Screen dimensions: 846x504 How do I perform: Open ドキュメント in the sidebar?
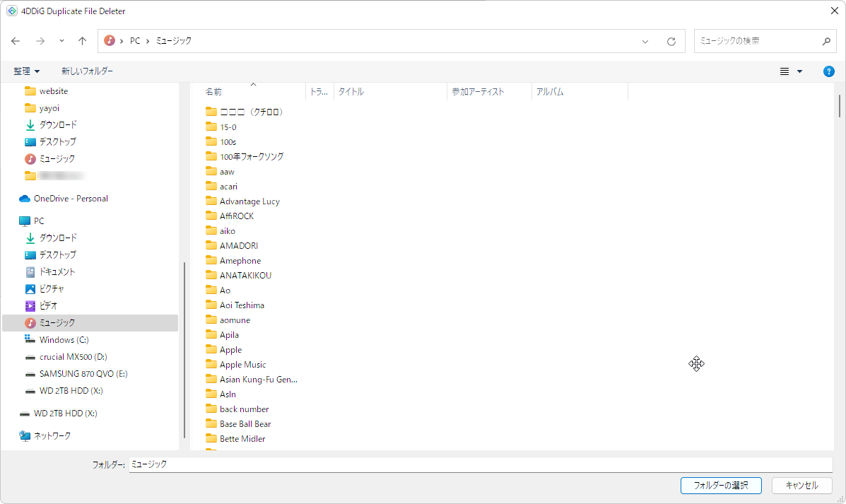(50, 271)
